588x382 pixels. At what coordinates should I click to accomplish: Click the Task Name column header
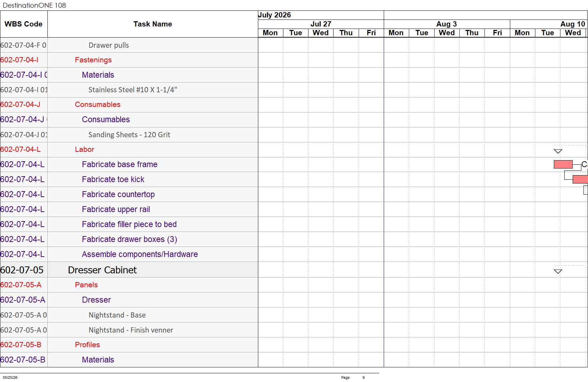[x=153, y=24]
